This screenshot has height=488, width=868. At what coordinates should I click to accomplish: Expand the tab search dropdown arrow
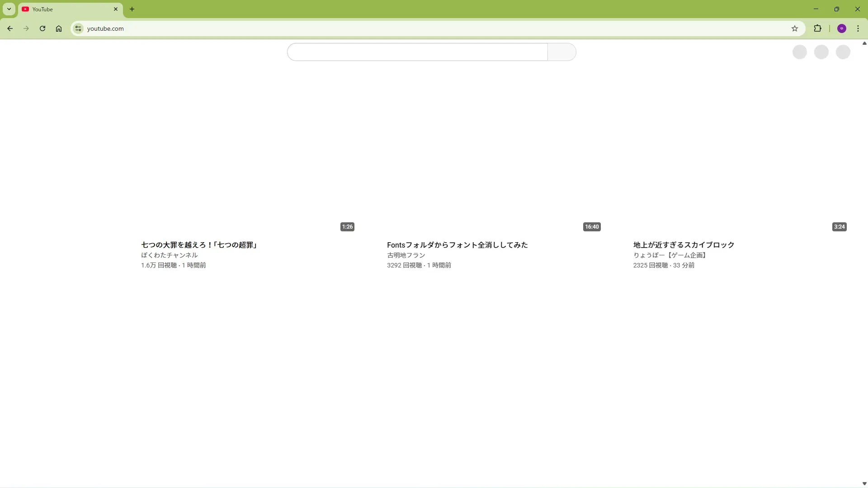coord(9,9)
